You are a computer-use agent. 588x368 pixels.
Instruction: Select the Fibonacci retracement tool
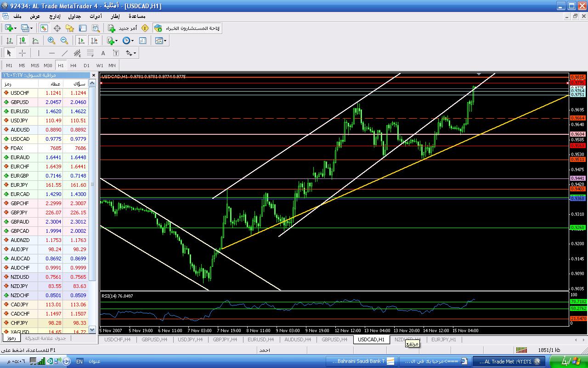coord(90,53)
